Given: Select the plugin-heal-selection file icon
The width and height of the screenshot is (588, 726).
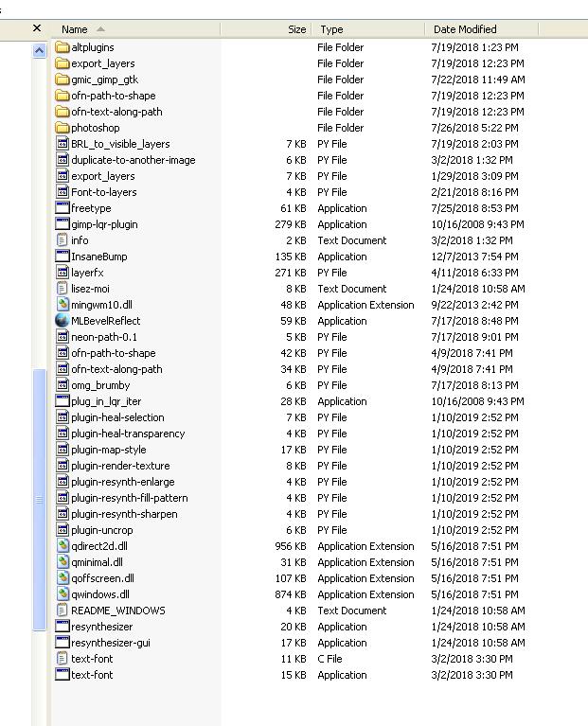Looking at the screenshot, I should point(62,417).
